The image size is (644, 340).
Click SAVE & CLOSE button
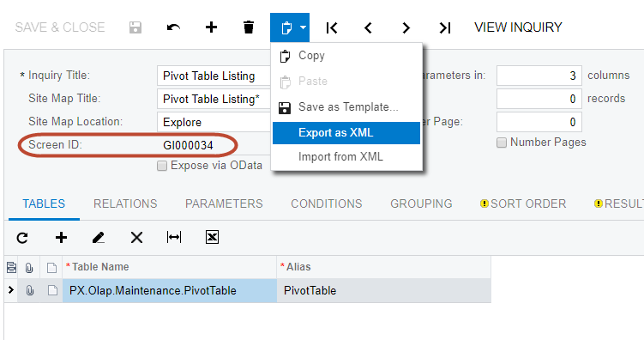coord(60,27)
